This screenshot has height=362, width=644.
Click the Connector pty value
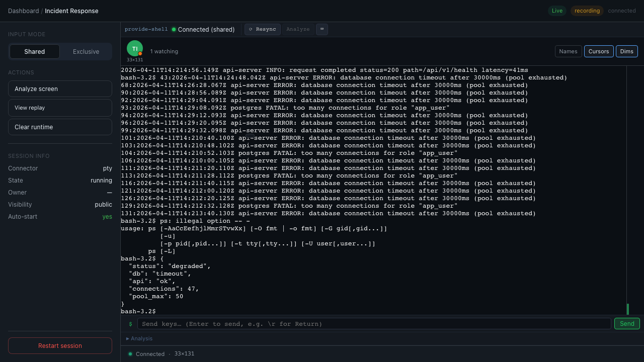108,168
